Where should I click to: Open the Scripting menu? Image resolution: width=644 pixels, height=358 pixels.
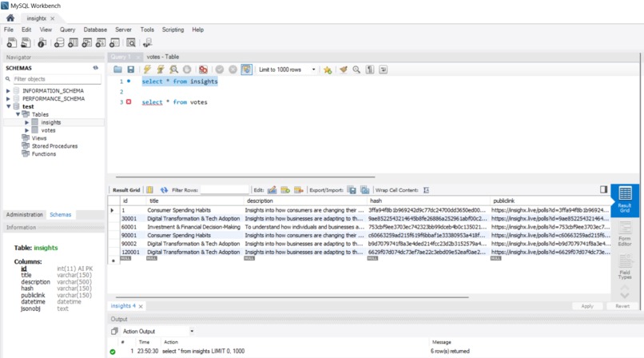coord(173,30)
